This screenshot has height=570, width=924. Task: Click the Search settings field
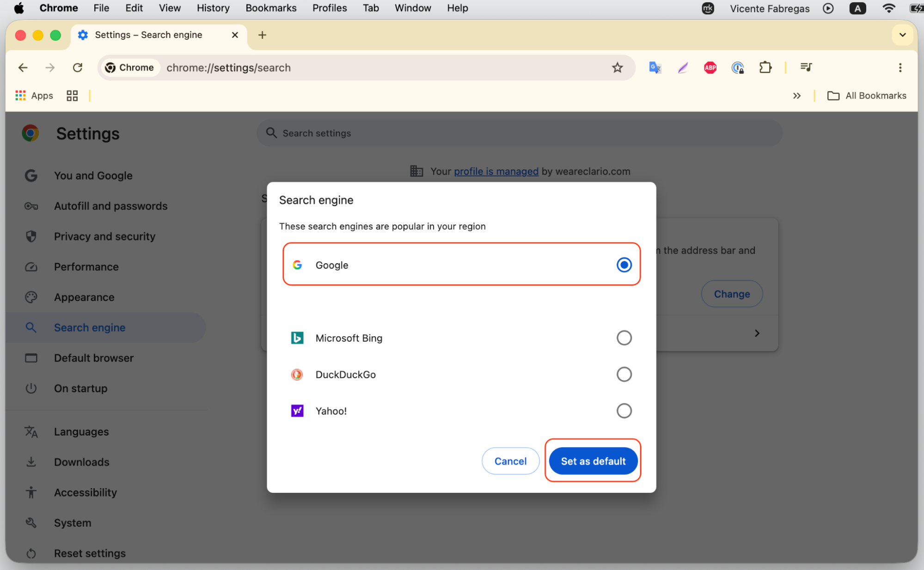(x=520, y=133)
